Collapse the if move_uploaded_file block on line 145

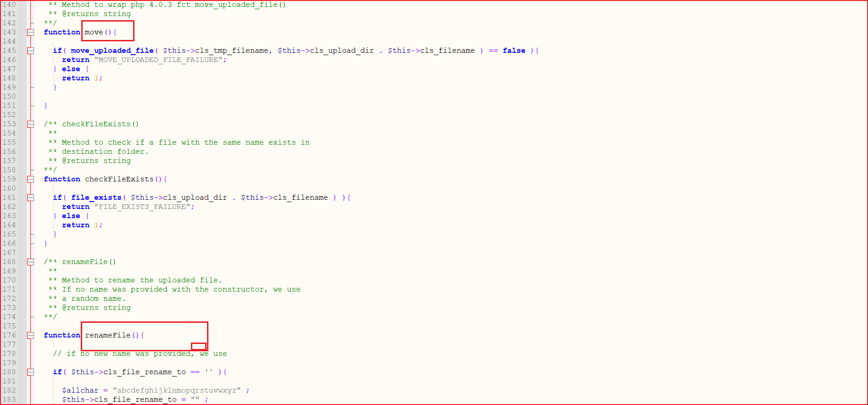pos(30,51)
